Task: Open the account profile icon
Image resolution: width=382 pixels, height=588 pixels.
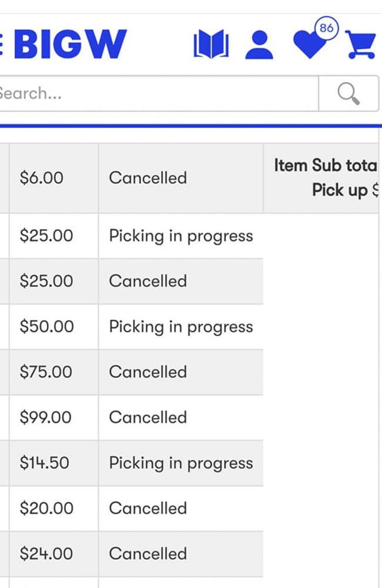Action: 259,45
